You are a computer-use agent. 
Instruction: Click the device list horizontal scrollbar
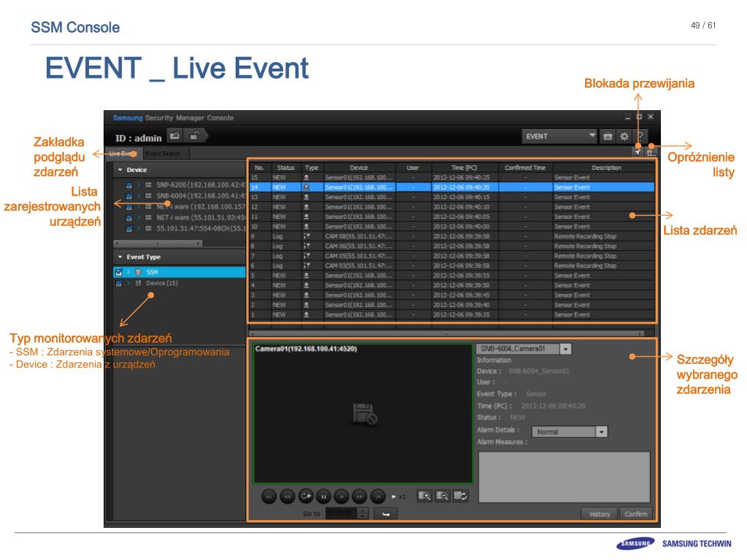point(158,243)
